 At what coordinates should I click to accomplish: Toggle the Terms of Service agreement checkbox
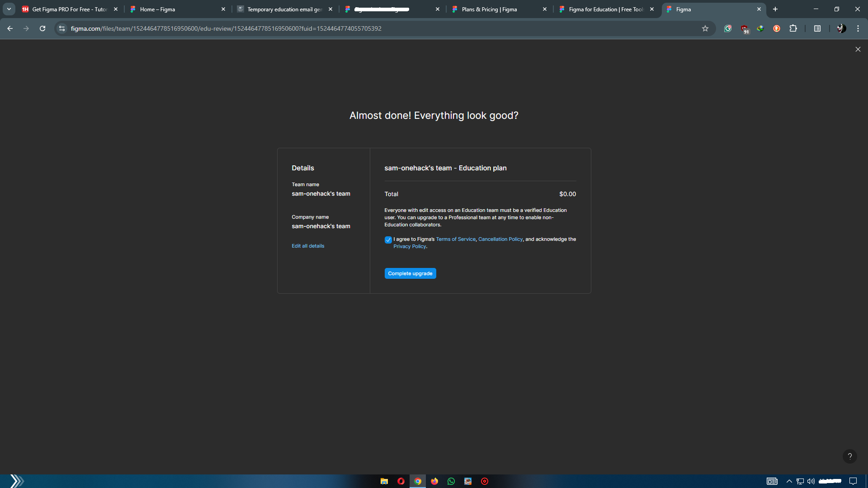388,240
